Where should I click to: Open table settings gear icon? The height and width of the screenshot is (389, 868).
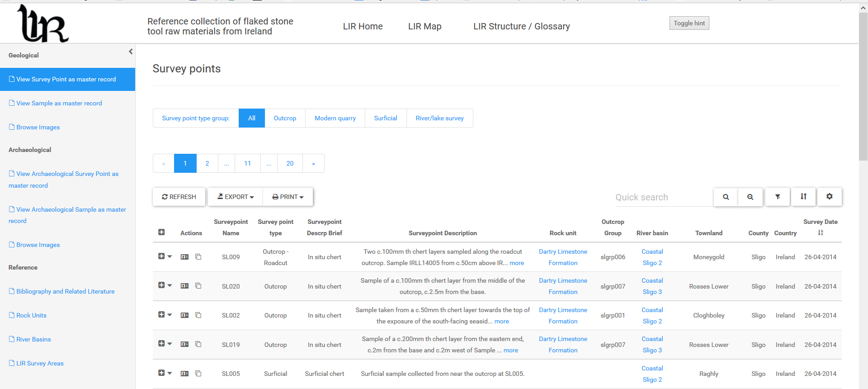tap(829, 197)
